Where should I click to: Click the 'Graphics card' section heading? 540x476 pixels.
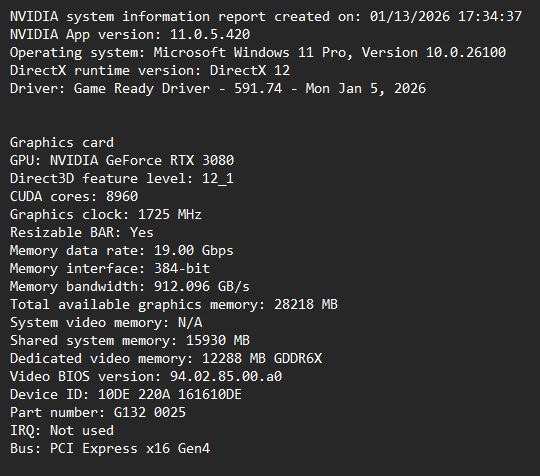pos(62,143)
